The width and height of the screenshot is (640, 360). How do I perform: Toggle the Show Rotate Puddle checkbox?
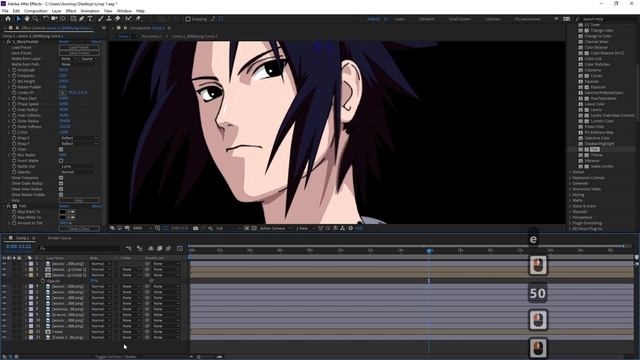coord(61,195)
